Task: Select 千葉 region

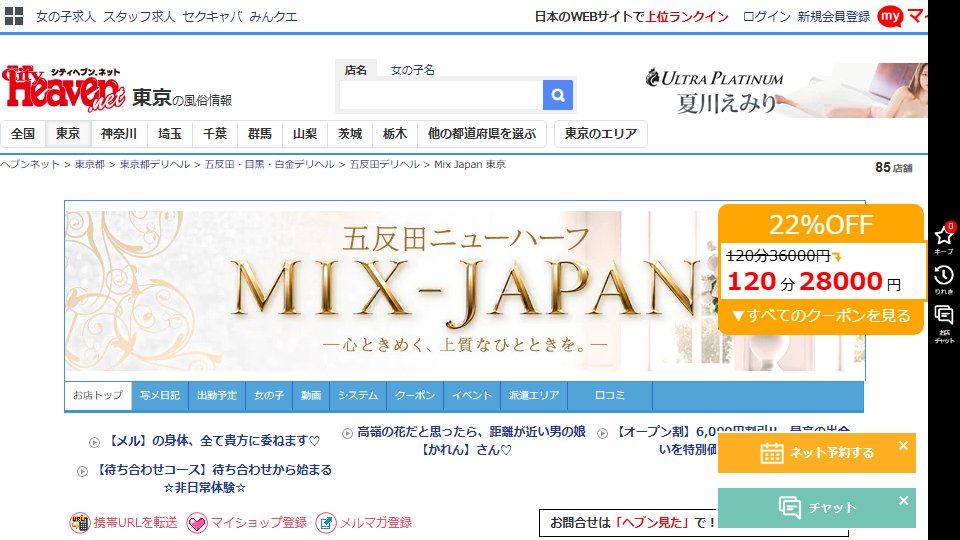Action: [215, 133]
